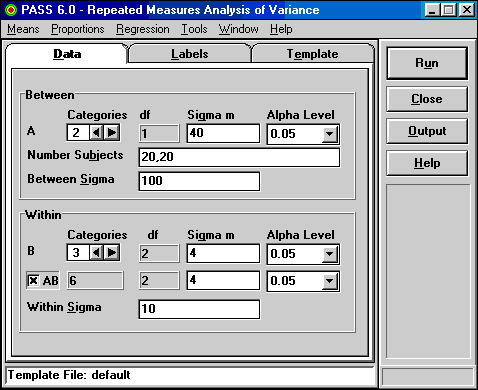Image resolution: width=478 pixels, height=390 pixels.
Task: Open Alpha Level dropdown for factor A
Action: 330,134
